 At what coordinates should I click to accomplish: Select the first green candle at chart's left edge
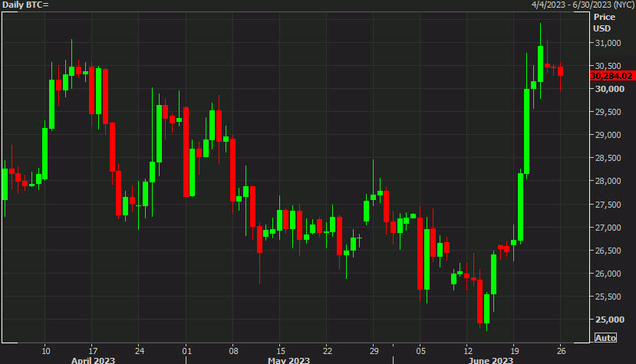(5, 185)
